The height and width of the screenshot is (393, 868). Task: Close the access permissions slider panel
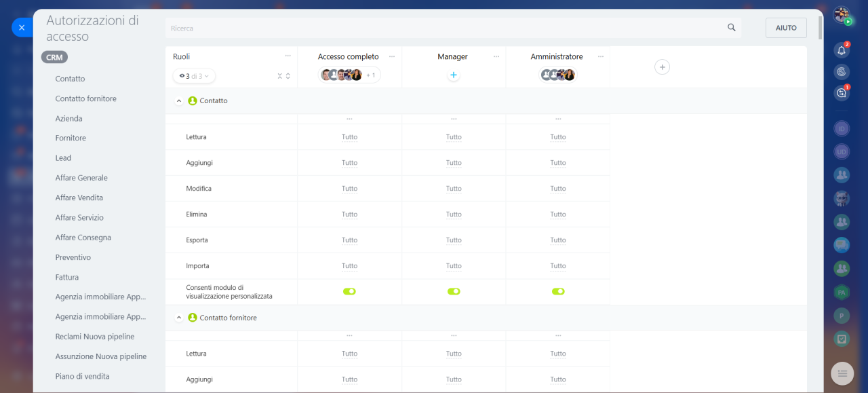[x=22, y=27]
